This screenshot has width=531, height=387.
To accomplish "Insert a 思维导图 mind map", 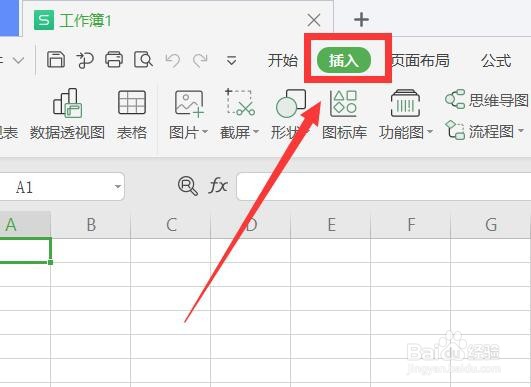I will [486, 100].
